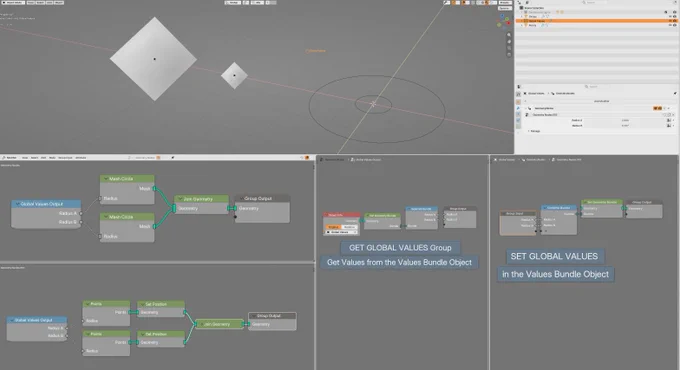Toggle modifier edit-mode display button

pos(656,108)
